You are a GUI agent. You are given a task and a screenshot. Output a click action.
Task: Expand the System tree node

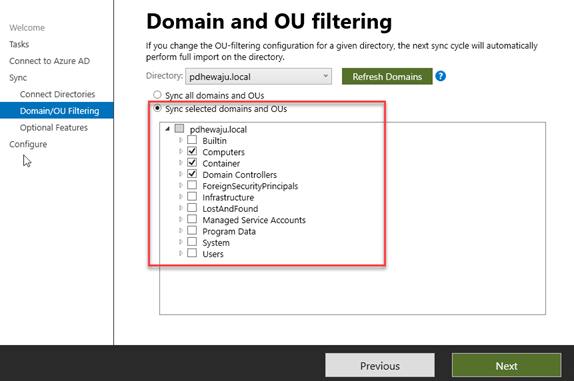click(x=180, y=242)
